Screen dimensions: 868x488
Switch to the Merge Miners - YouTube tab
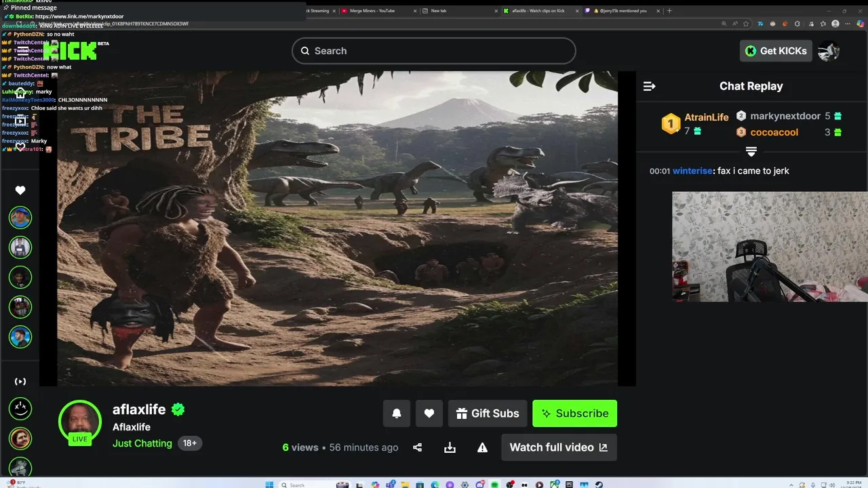pos(372,11)
